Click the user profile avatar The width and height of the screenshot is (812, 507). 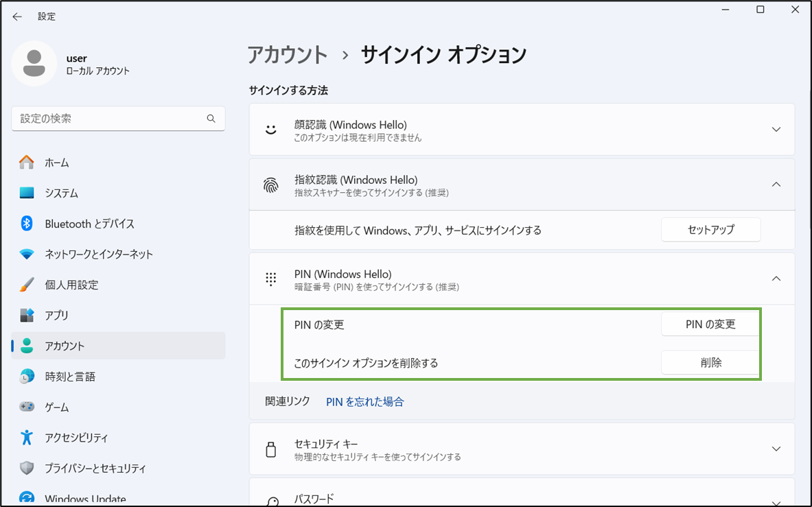pyautogui.click(x=34, y=64)
